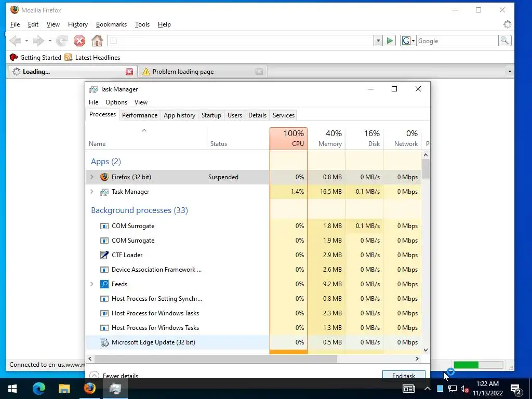Open the address bar URL dropdown
532x399 pixels.
point(378,41)
